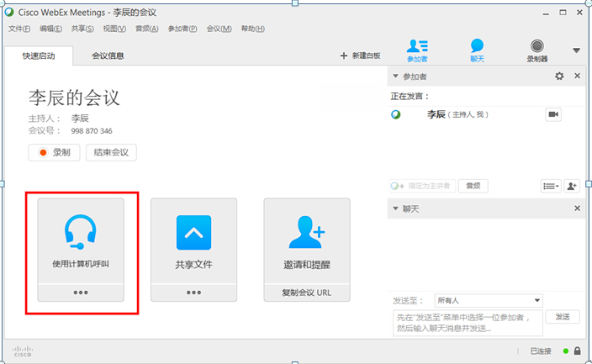Minimize the WebEx Meetings window
Screen dimensions: 592x364
pyautogui.click(x=546, y=13)
